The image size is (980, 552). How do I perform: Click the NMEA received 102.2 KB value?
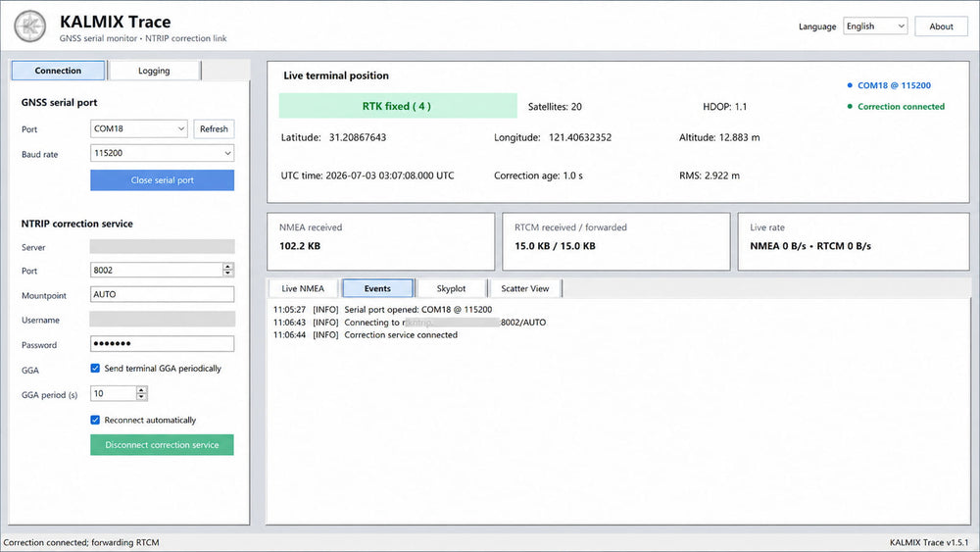[300, 246]
